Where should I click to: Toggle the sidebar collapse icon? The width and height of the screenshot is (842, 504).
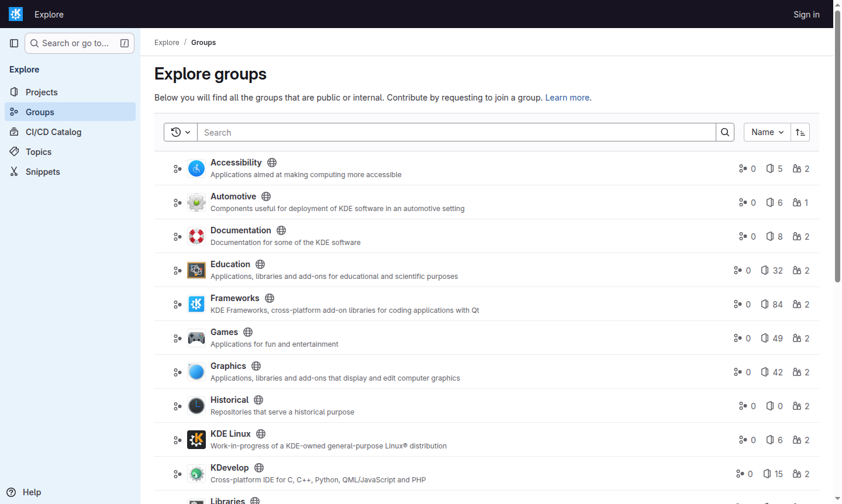[x=14, y=43]
